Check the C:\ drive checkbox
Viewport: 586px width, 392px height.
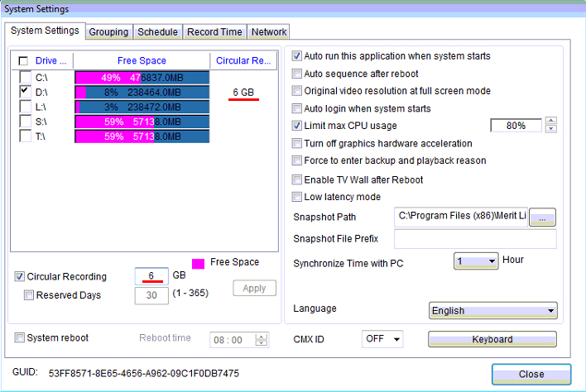click(26, 77)
